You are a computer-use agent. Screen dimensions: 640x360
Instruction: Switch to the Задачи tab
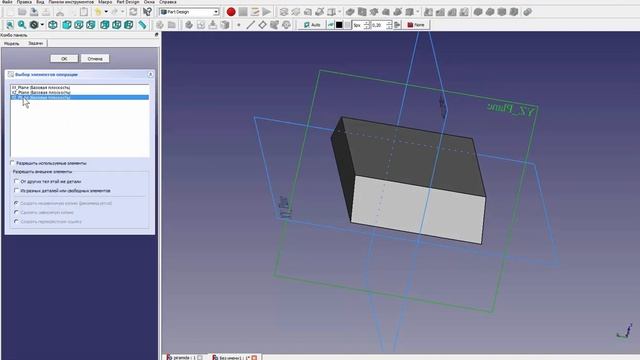click(36, 43)
